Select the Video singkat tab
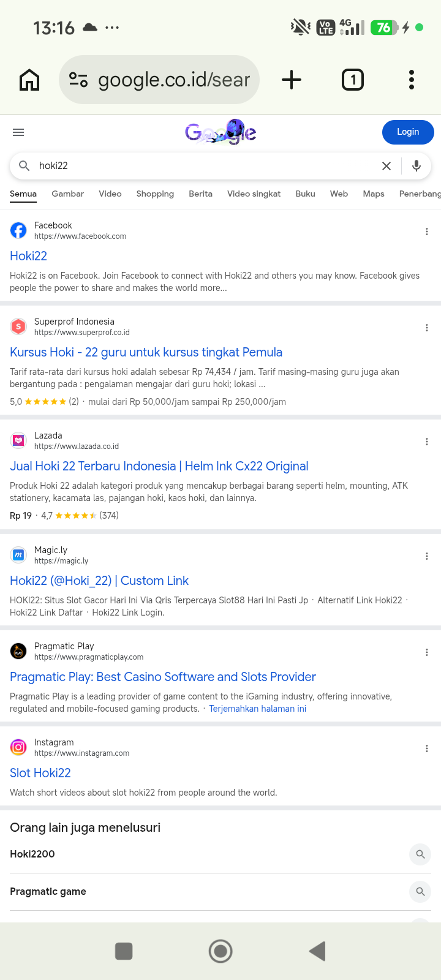Viewport: 441px width, 980px height. [254, 194]
